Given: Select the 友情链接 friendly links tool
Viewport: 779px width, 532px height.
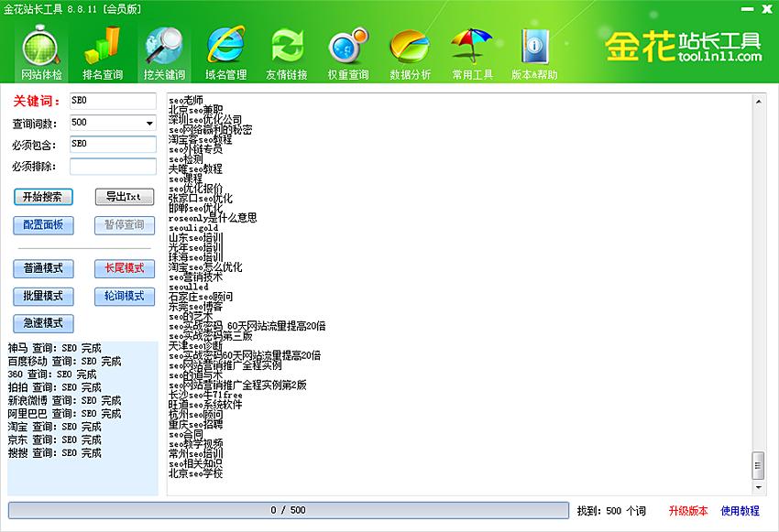Looking at the screenshot, I should pos(286,51).
